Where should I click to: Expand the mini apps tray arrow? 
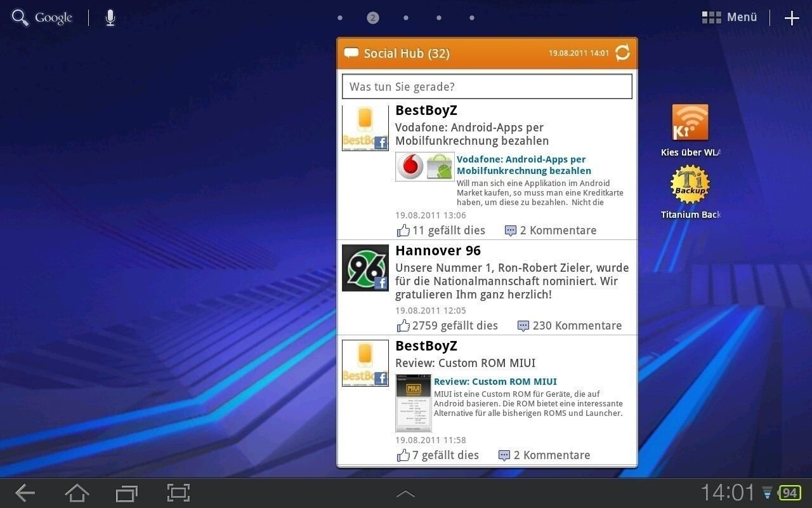405,493
